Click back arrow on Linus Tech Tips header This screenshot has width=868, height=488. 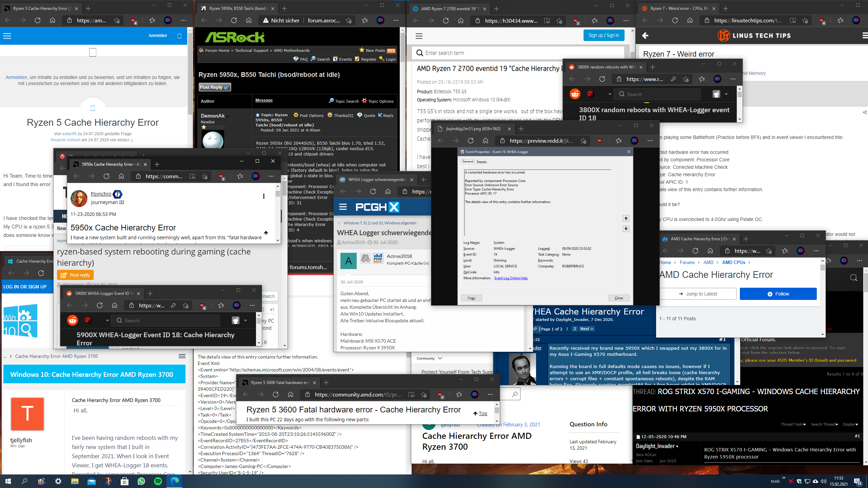[x=645, y=36]
